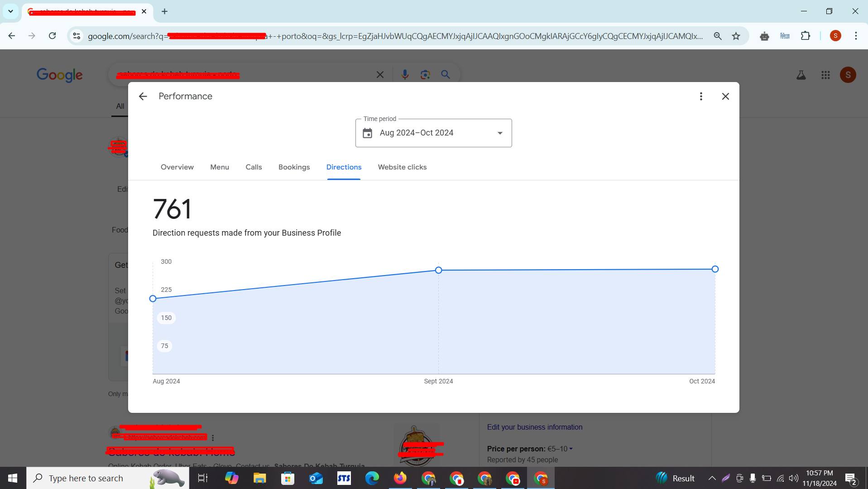This screenshot has height=489, width=868.
Task: Switch to the Calls tab
Action: (x=254, y=167)
